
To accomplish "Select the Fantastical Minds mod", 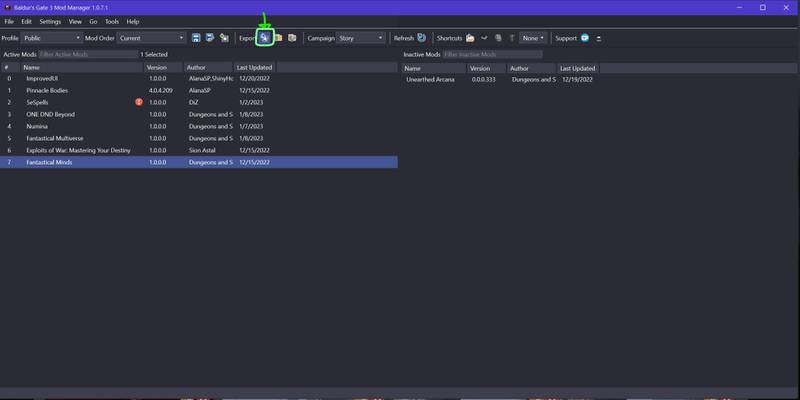I will tap(199, 162).
